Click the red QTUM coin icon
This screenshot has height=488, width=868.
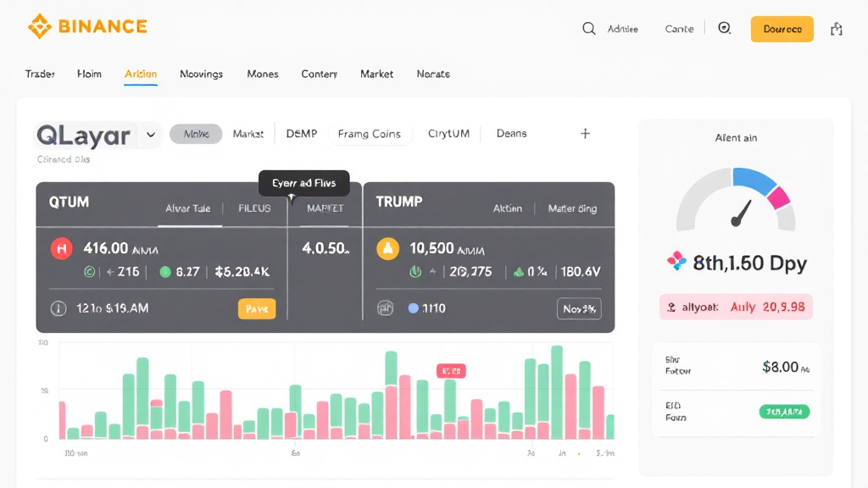point(61,248)
